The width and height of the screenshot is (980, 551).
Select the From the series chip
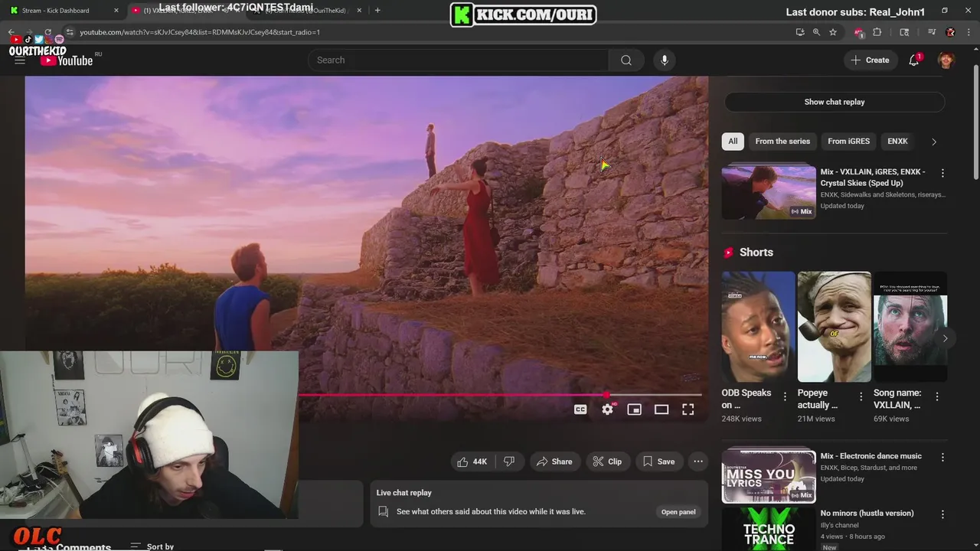point(782,142)
